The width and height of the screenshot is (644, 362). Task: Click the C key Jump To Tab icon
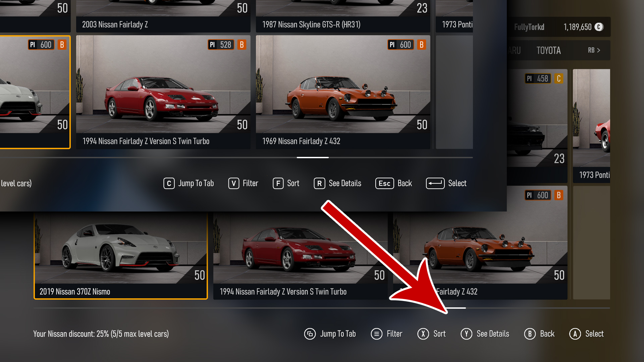(x=169, y=183)
